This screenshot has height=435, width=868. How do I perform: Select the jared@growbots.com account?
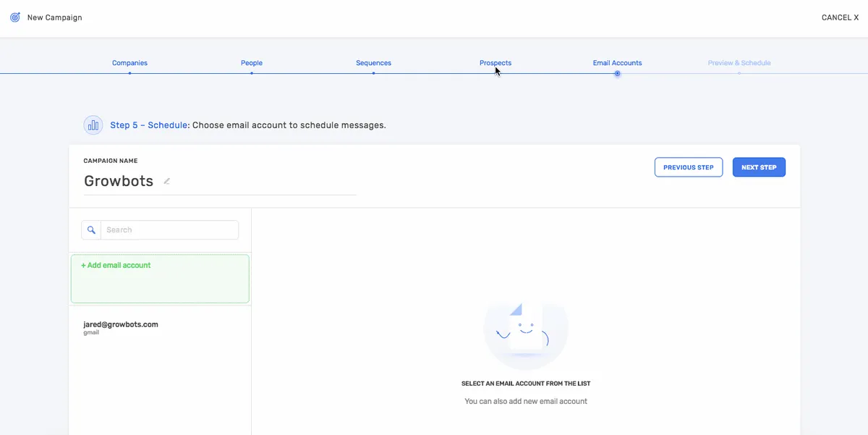[x=160, y=328]
